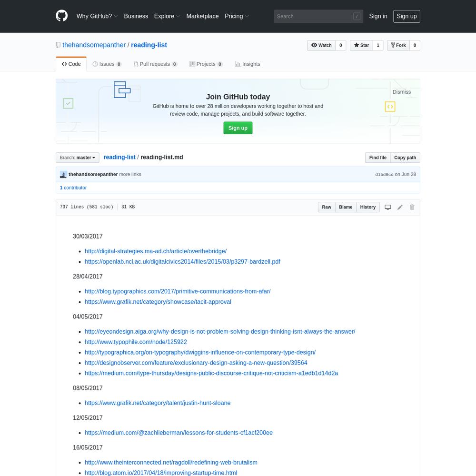
Task: Open designobserver.com exclusionary-design link
Action: point(196,363)
